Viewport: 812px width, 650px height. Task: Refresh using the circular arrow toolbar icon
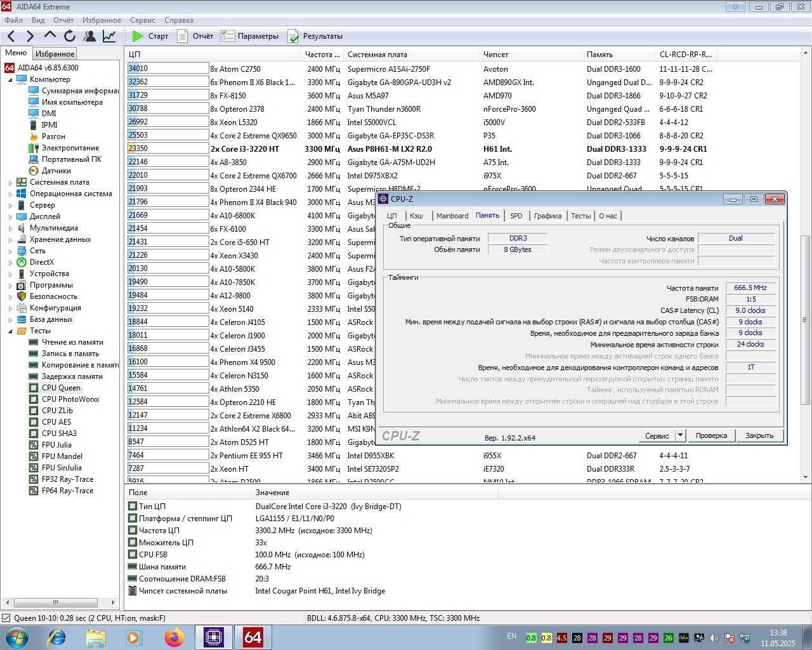70,36
